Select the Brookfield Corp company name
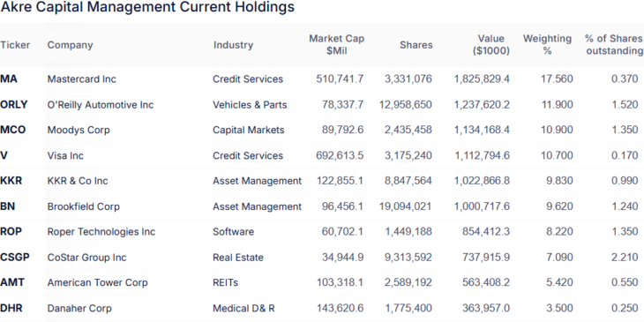Image resolution: width=644 pixels, height=322 pixels. tap(84, 206)
